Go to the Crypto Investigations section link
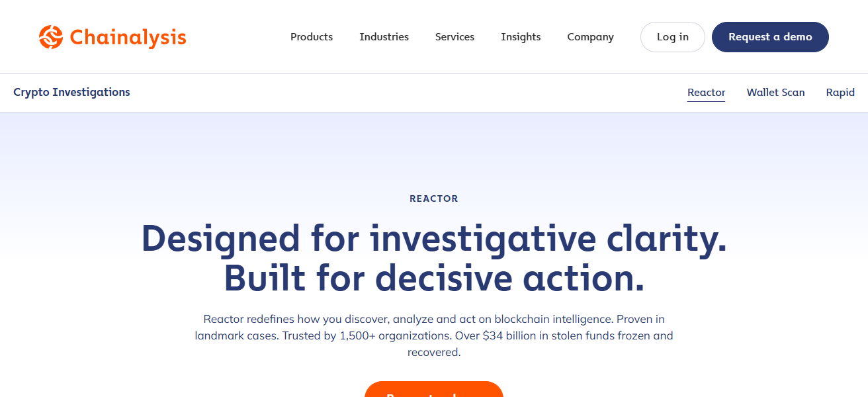Image resolution: width=868 pixels, height=397 pixels. click(x=71, y=93)
